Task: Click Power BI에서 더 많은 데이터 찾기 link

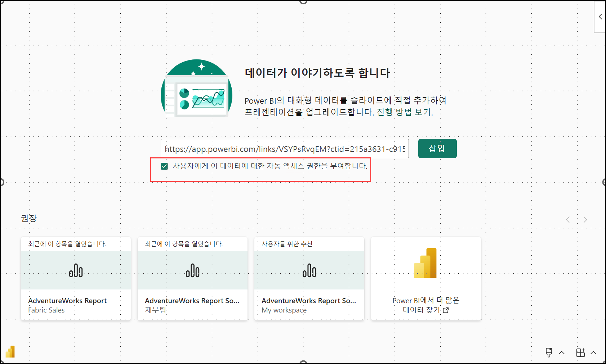Action: pos(425,305)
